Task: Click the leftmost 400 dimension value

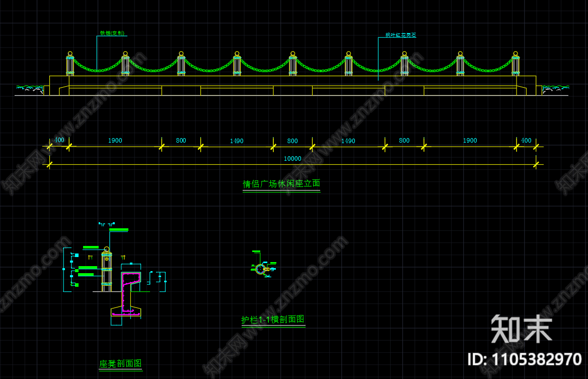Action: pos(59,140)
